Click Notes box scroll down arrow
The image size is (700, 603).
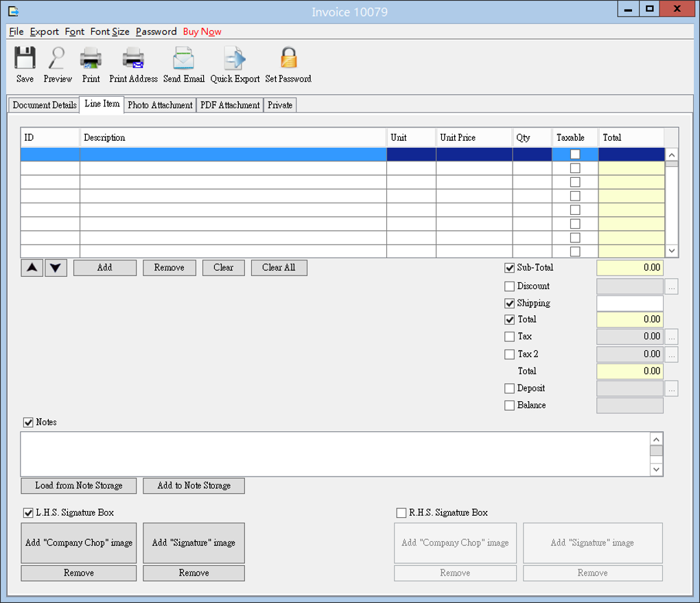pos(656,470)
